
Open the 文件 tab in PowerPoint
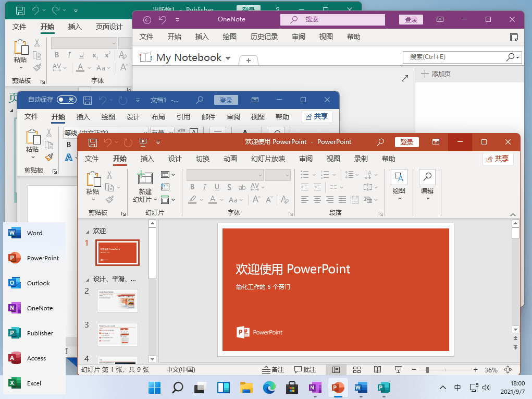click(x=92, y=159)
